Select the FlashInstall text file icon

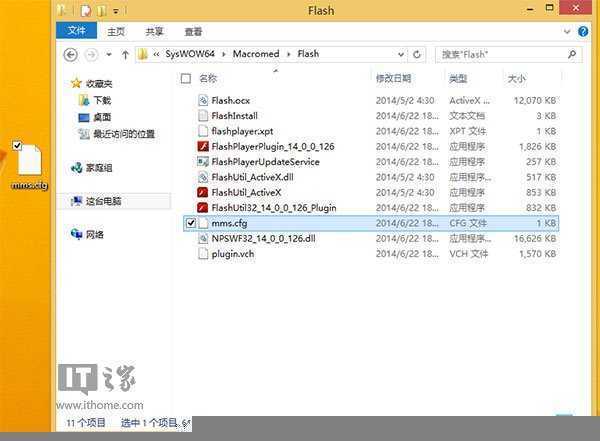tap(203, 116)
